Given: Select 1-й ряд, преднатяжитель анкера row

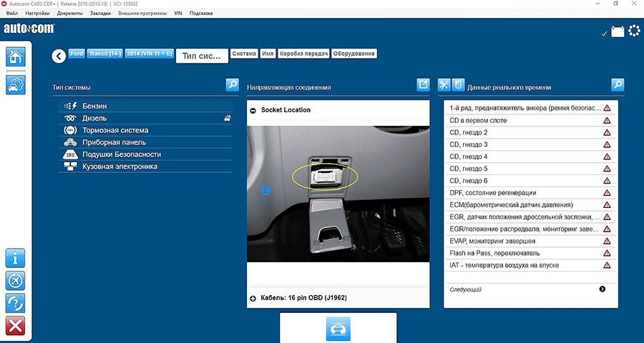Looking at the screenshot, I should 530,109.
